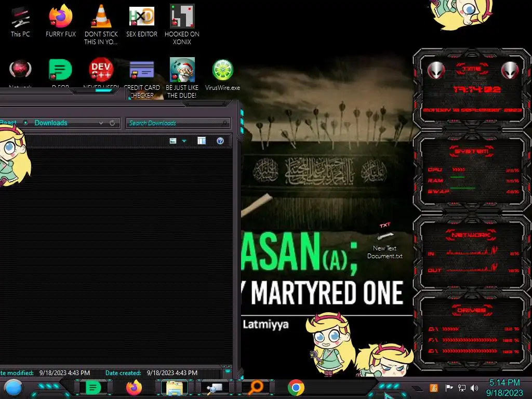
Task: Select the green D desktop shortcut icon
Action: [60, 71]
